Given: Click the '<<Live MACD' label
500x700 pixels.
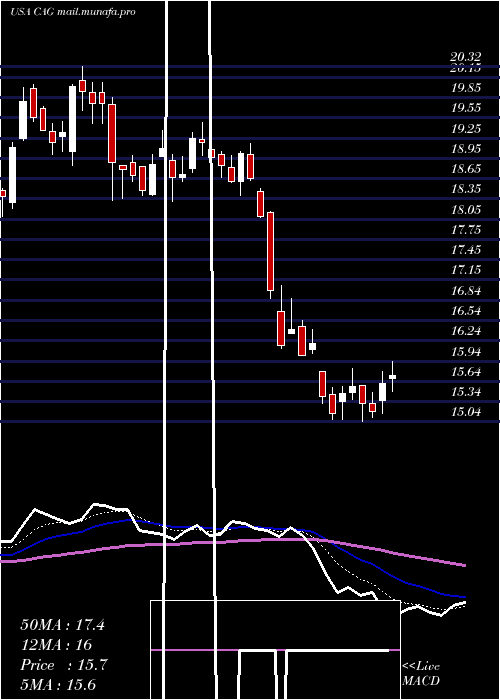Looking at the screenshot, I should pyautogui.click(x=421, y=674).
